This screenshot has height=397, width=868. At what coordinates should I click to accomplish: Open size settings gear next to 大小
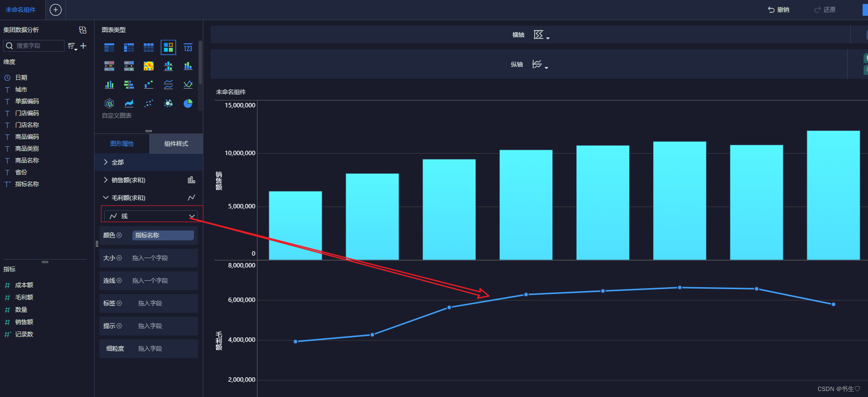[x=119, y=258]
